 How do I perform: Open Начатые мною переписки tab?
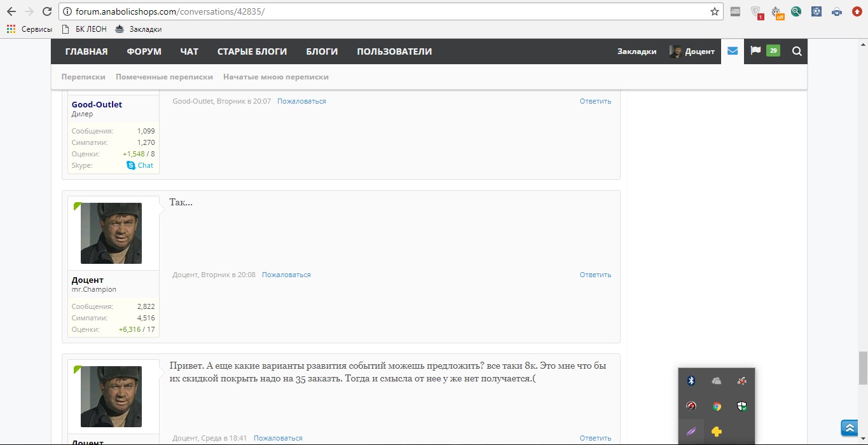tap(275, 77)
